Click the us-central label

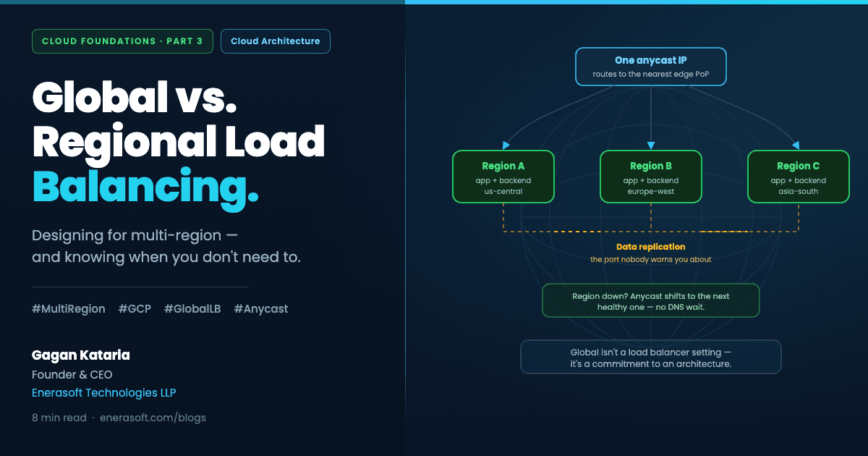[x=503, y=193]
